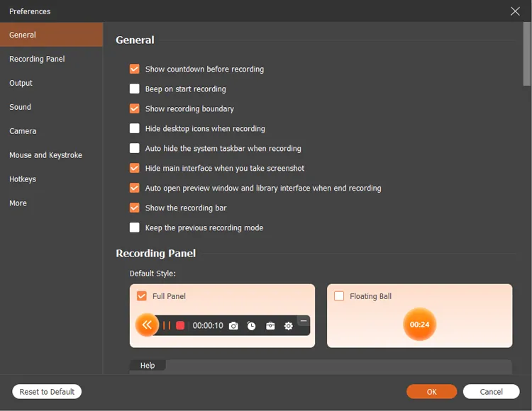
Task: Click the orange collapse arrows on recording bar
Action: [x=147, y=325]
